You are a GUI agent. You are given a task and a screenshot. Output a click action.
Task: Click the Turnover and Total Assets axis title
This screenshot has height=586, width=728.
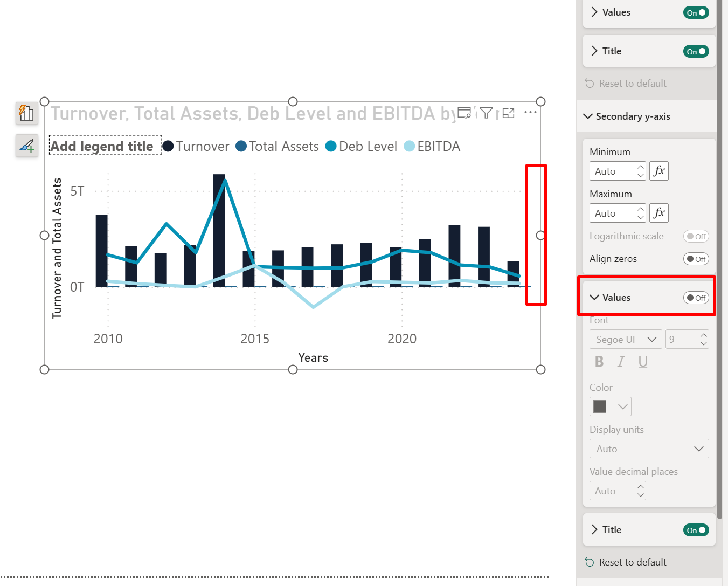pyautogui.click(x=57, y=248)
